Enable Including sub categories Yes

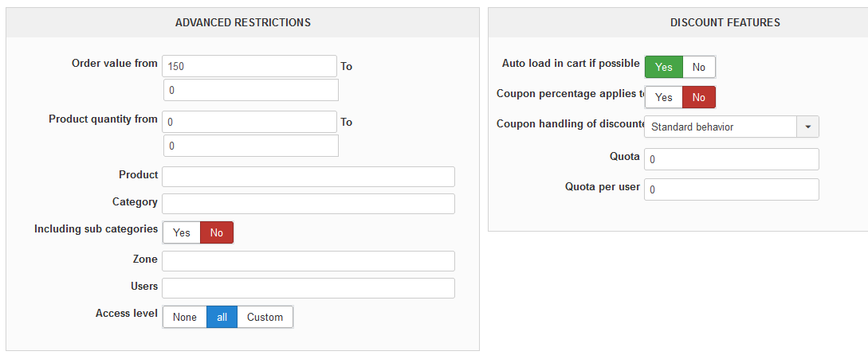coord(182,232)
